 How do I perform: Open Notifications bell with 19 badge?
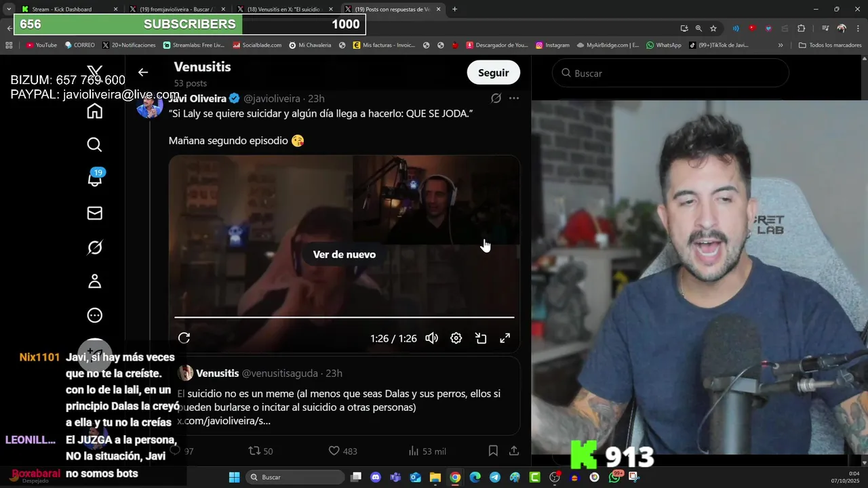point(95,178)
